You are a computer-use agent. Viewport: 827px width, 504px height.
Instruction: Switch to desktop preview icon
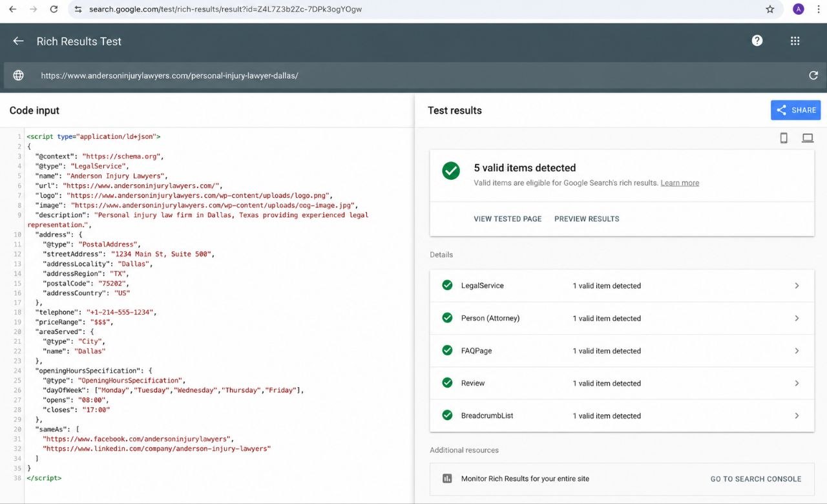(808, 138)
